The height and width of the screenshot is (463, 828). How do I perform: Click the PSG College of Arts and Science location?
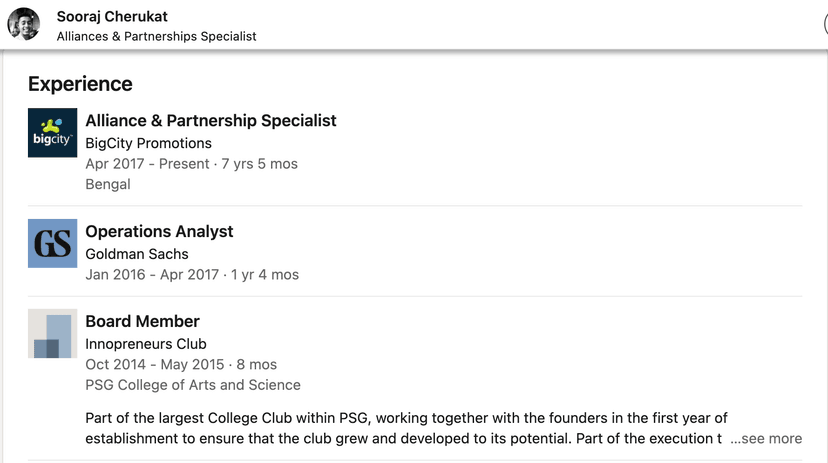[193, 385]
